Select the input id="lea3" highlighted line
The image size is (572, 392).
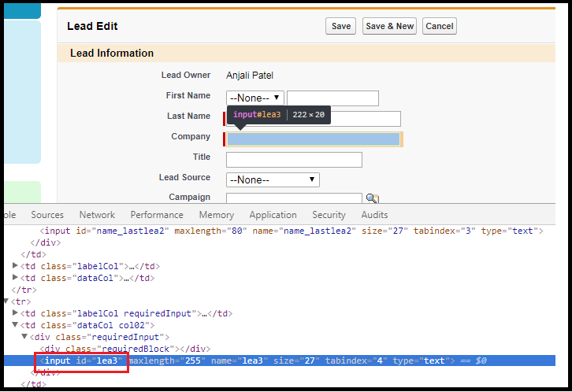pyautogui.click(x=280, y=361)
